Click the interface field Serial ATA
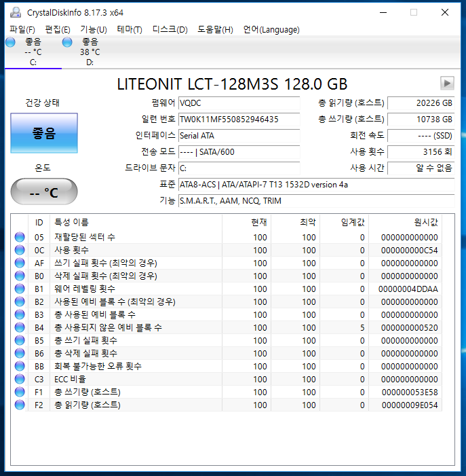 click(x=239, y=136)
